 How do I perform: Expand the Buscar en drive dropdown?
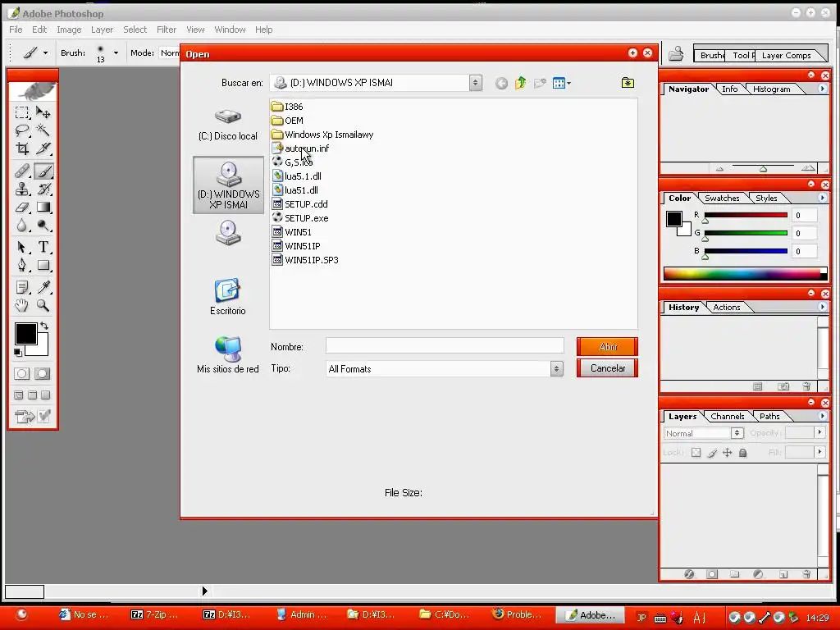(475, 83)
